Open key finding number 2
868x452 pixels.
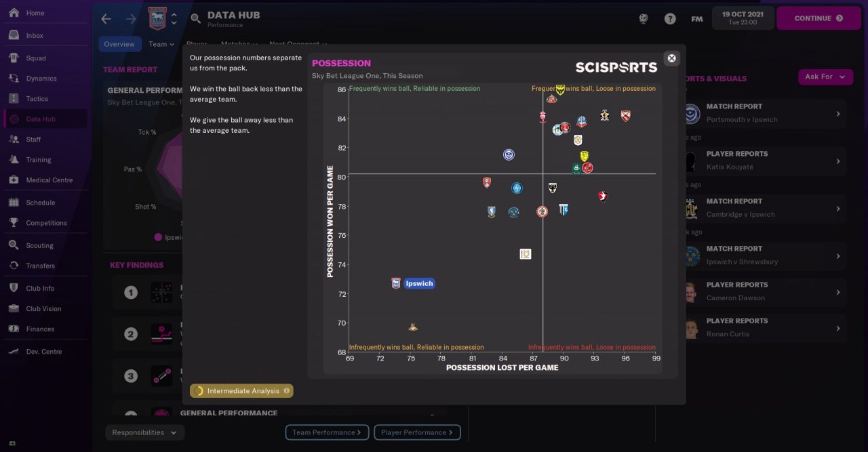(x=131, y=334)
